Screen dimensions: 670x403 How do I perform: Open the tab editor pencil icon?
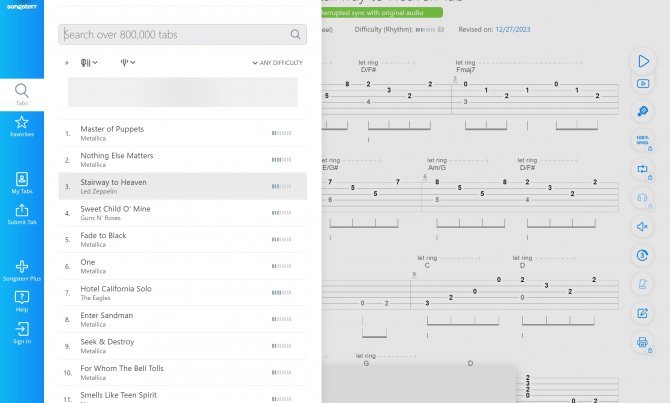click(x=642, y=313)
